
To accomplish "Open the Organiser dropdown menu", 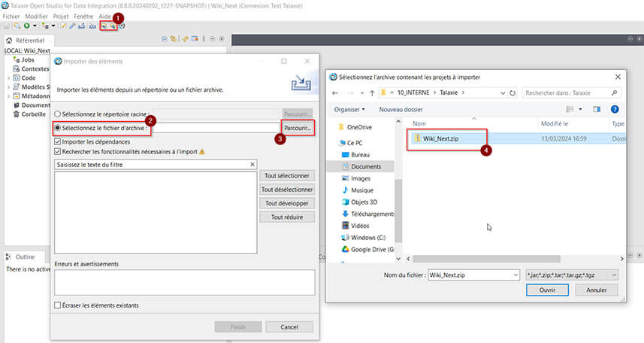I will click(x=349, y=109).
